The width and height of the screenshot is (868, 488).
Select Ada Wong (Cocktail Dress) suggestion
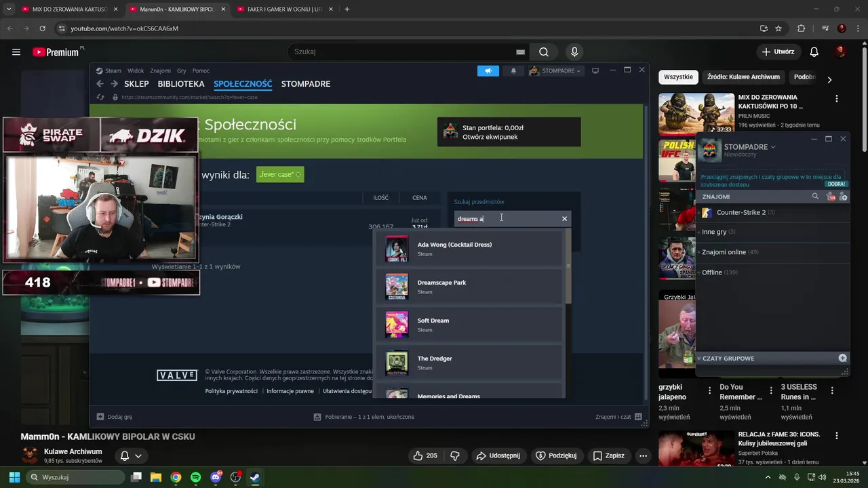469,249
